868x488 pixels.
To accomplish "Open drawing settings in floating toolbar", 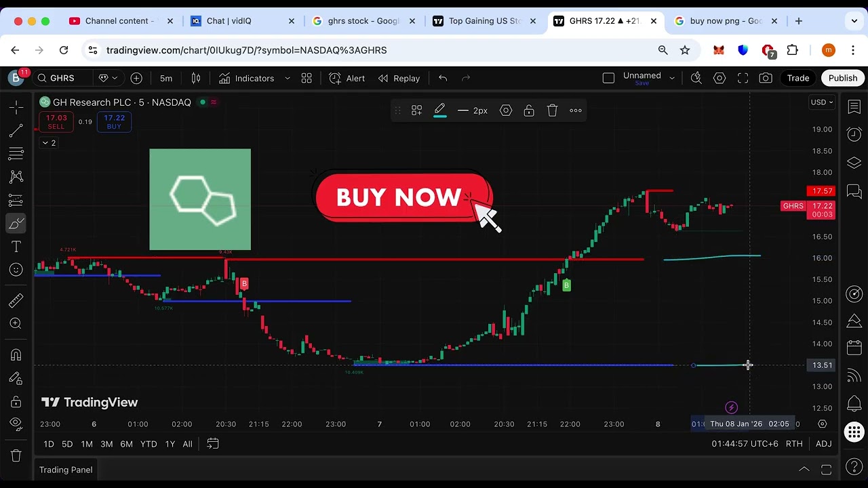I will 506,110.
